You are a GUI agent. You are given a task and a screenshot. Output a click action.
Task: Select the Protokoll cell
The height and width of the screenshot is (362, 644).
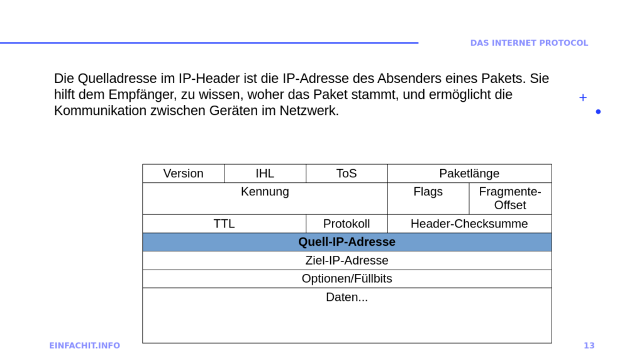click(x=347, y=224)
